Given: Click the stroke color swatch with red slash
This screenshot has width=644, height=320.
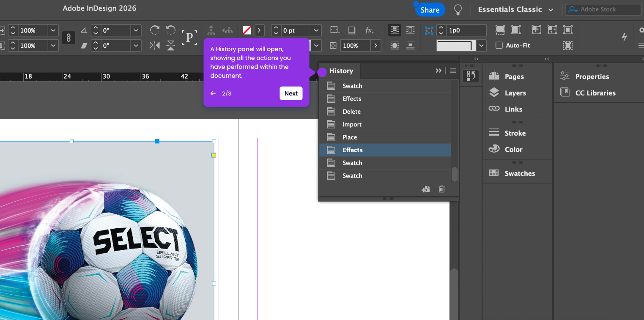Looking at the screenshot, I should (247, 30).
